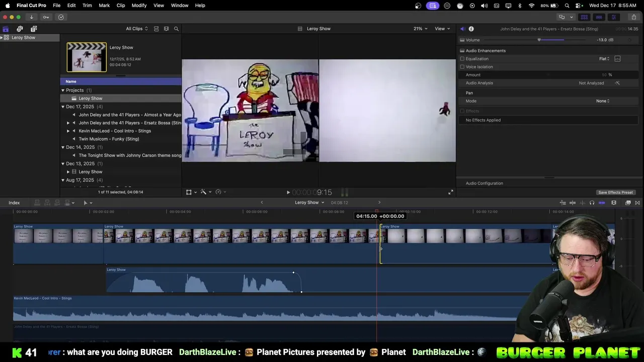Open the viewer View dropdown
The height and width of the screenshot is (362, 644).
click(442, 29)
